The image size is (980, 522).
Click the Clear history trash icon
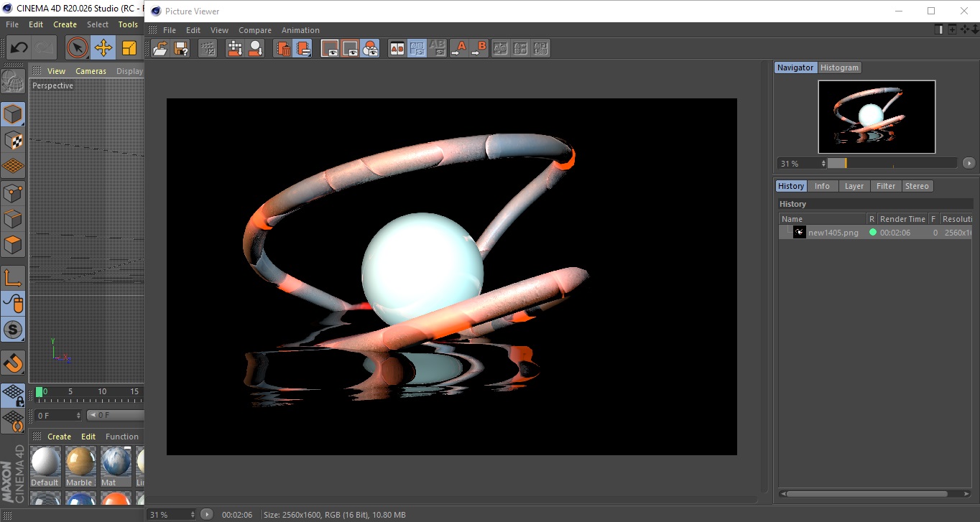pyautogui.click(x=283, y=48)
